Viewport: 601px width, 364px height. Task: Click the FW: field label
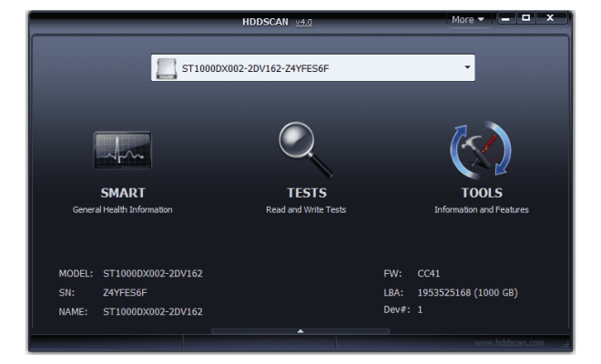coord(392,274)
